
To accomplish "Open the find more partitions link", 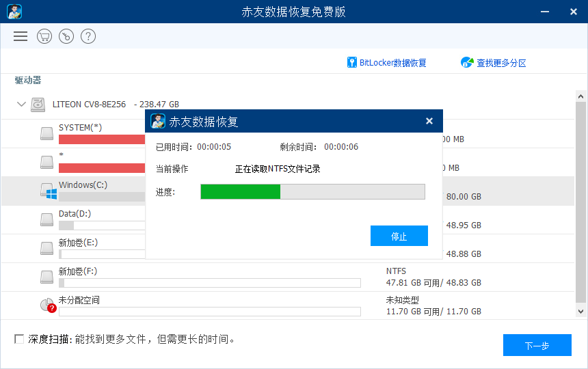I will 501,63.
